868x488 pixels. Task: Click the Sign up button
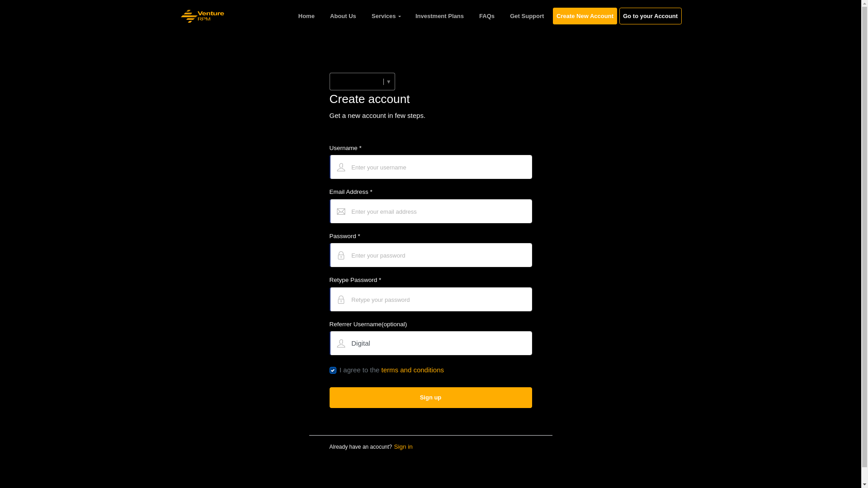(x=431, y=398)
